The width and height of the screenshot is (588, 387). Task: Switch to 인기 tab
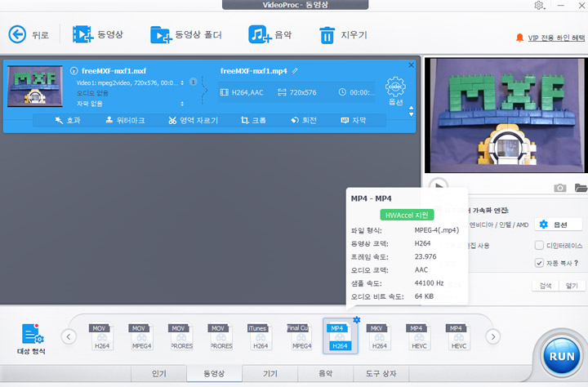[x=159, y=373]
